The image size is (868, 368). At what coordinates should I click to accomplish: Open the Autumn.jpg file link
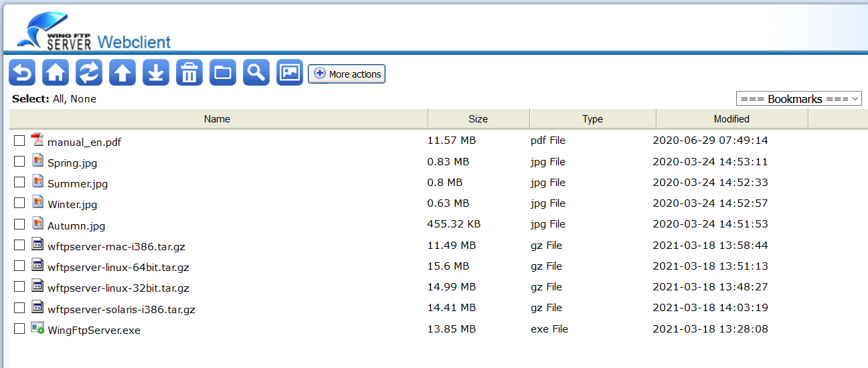tap(76, 226)
